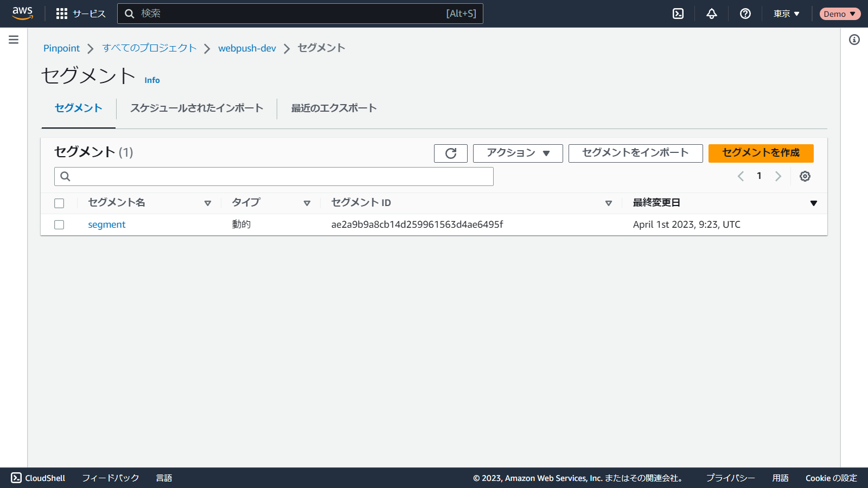
Task: Open the segment link in the table
Action: tap(106, 224)
